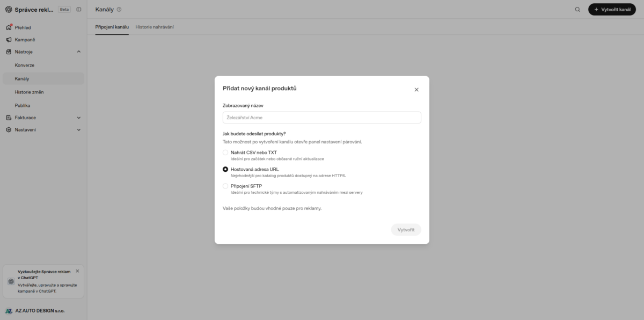The image size is (644, 320).
Task: Open Publika in the sidebar
Action: (43, 105)
